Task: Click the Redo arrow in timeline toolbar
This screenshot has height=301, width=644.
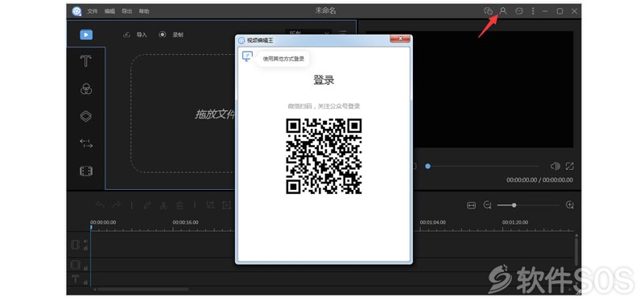Action: point(117,205)
